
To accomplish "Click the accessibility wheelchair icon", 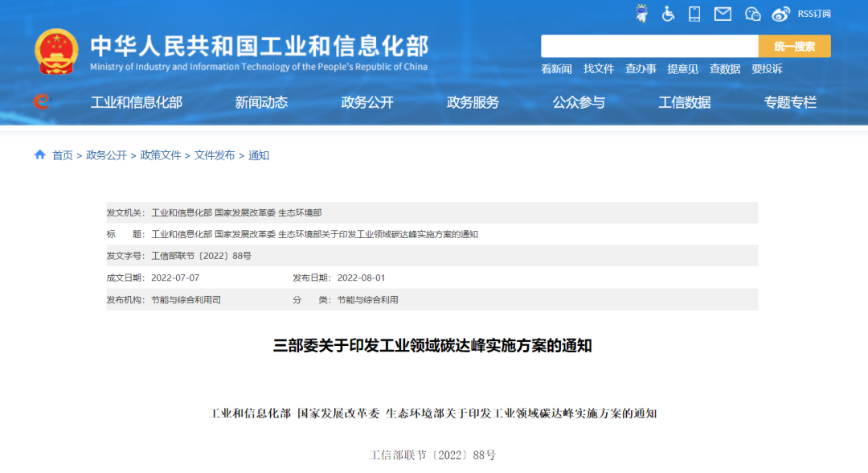I will [667, 14].
